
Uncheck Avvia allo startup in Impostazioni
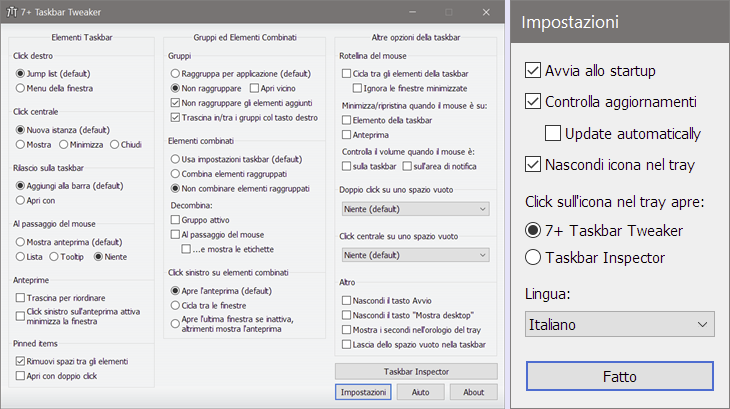pyautogui.click(x=533, y=70)
